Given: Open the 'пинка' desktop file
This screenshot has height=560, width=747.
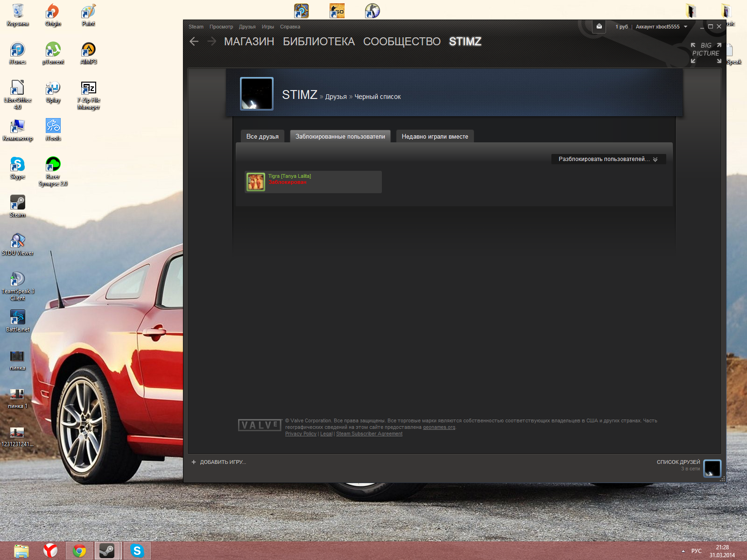Looking at the screenshot, I should 17,359.
